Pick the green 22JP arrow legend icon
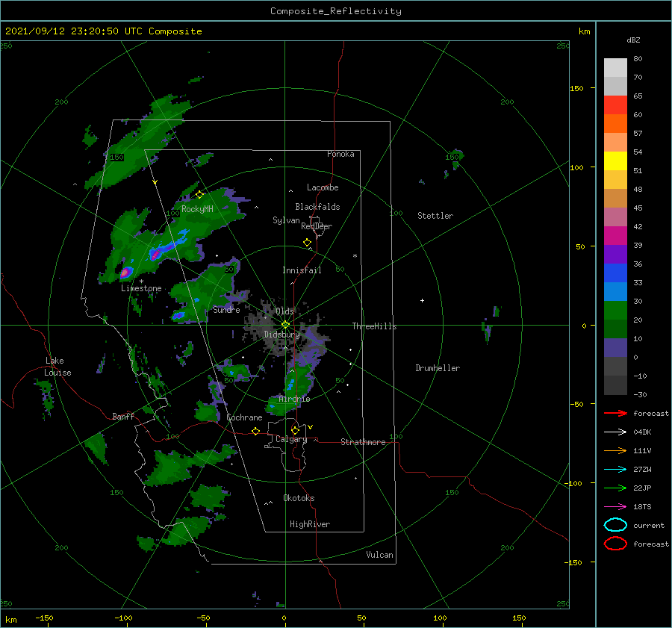Image resolution: width=672 pixels, height=628 pixels. click(x=615, y=488)
